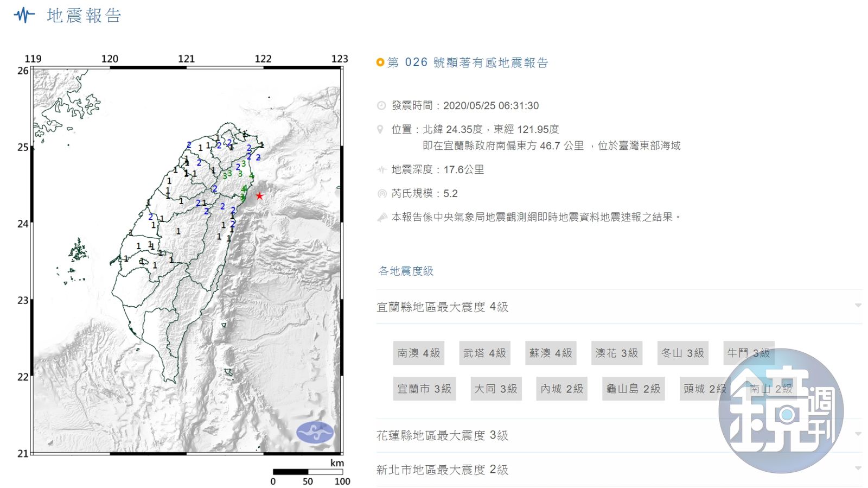This screenshot has height=488, width=868.
Task: Click the 澳花 3級 intensity tag
Action: coord(617,353)
